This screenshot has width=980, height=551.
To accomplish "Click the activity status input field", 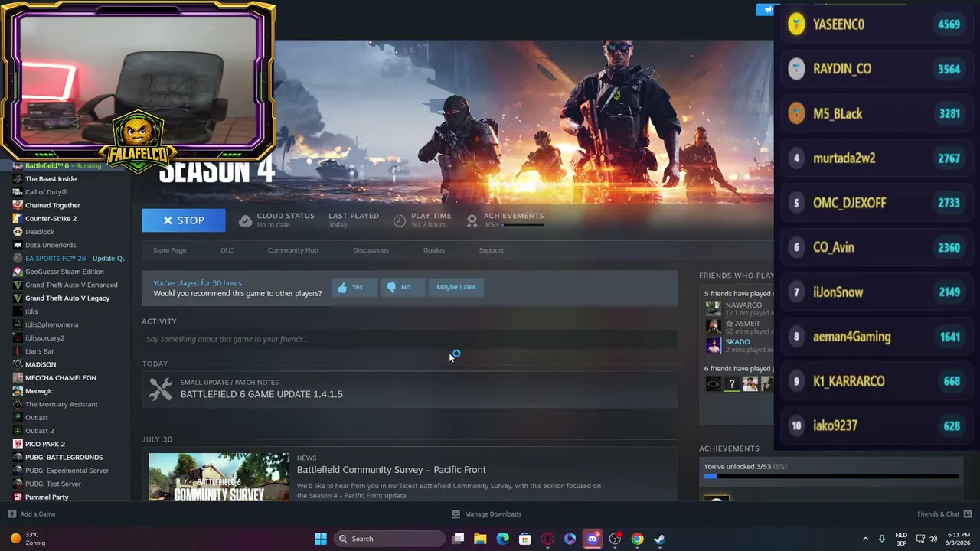I will tap(410, 339).
